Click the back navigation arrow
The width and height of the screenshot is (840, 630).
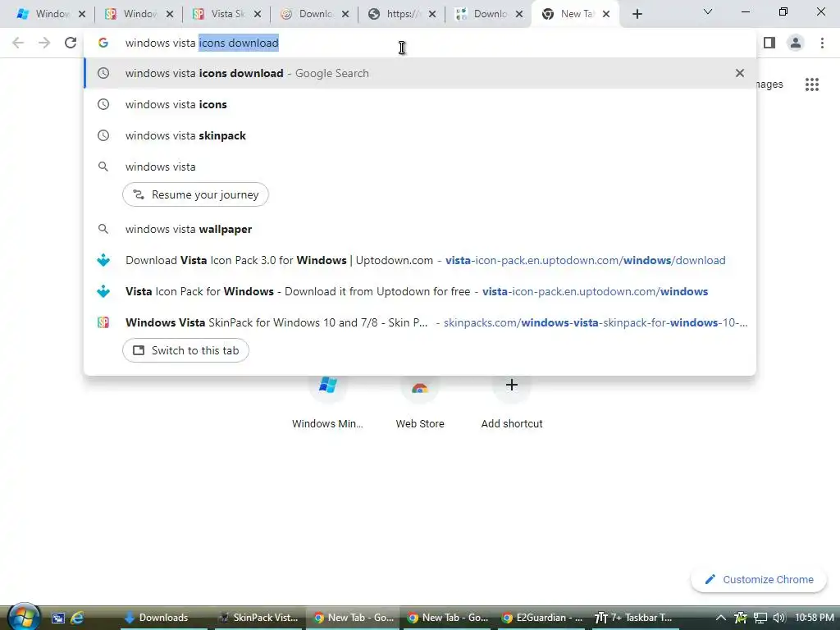[18, 43]
